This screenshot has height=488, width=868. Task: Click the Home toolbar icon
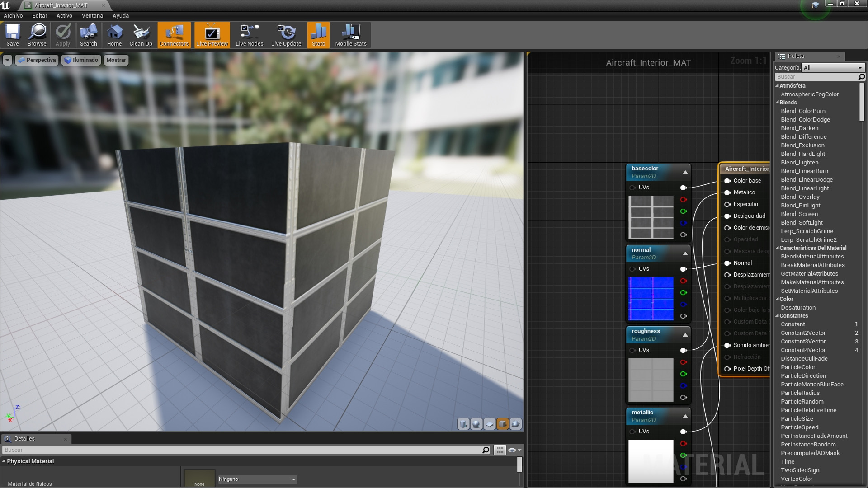pos(114,35)
